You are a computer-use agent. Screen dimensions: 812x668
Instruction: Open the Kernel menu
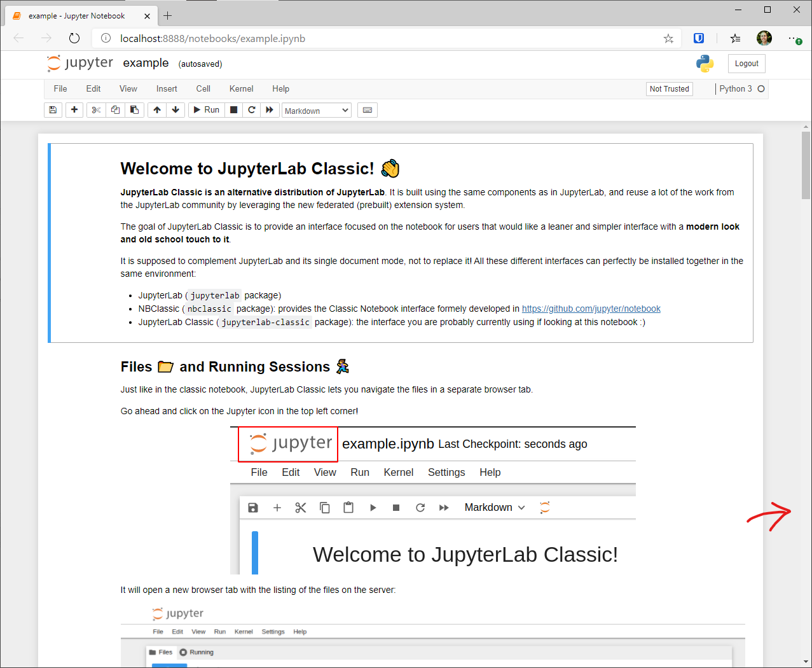(242, 89)
